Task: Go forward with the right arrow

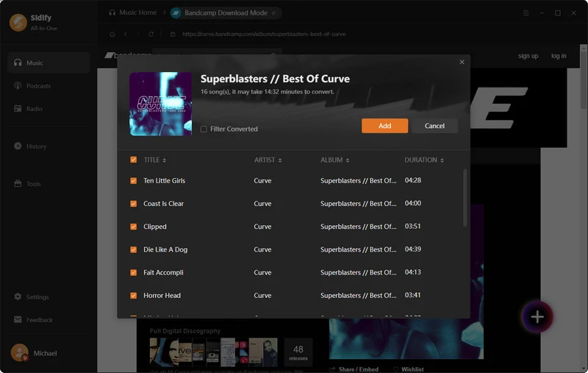Action: point(138,34)
